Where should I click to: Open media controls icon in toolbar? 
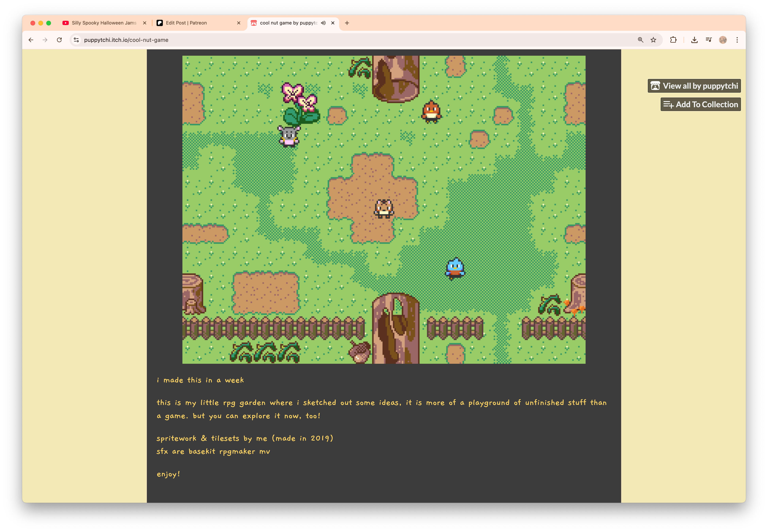click(x=709, y=40)
